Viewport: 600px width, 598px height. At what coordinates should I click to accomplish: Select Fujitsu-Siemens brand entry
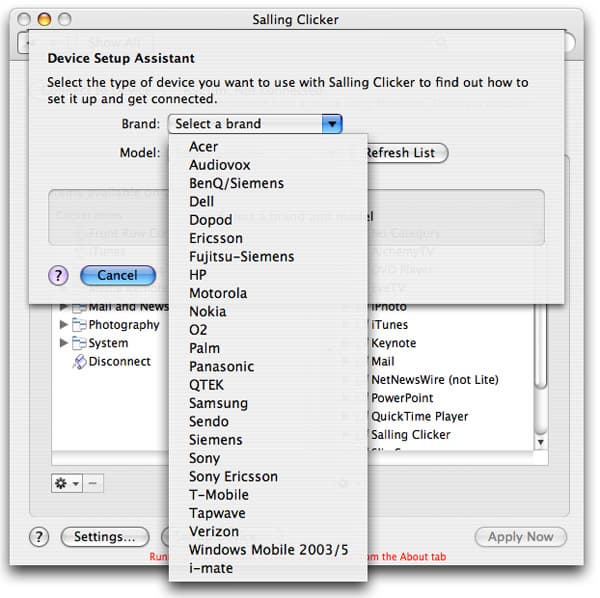[x=268, y=257]
